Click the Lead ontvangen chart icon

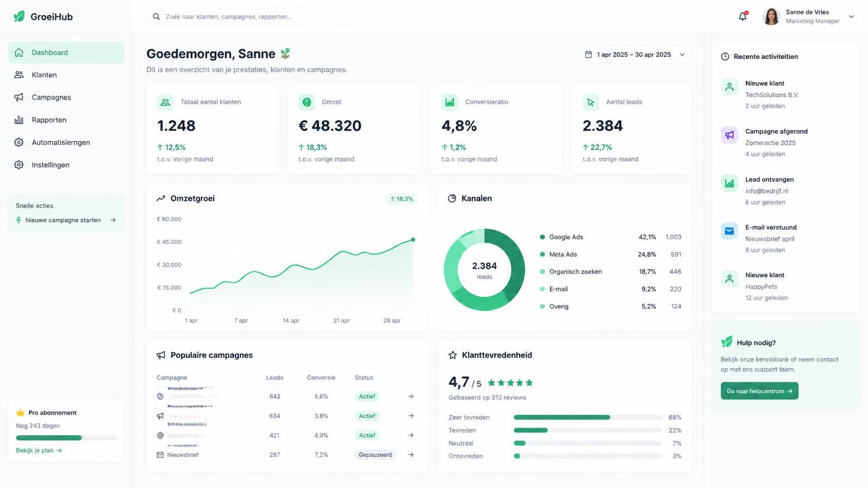729,183
